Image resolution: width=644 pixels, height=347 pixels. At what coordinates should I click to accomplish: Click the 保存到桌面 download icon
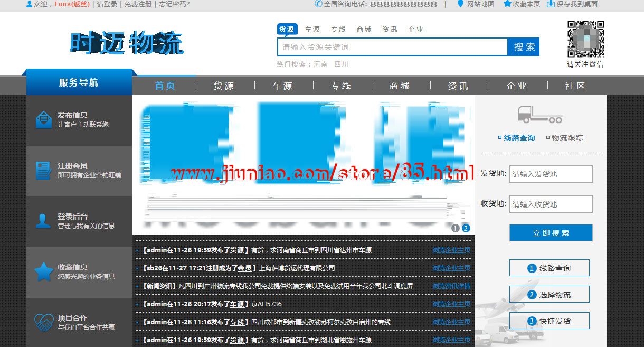pos(551,4)
